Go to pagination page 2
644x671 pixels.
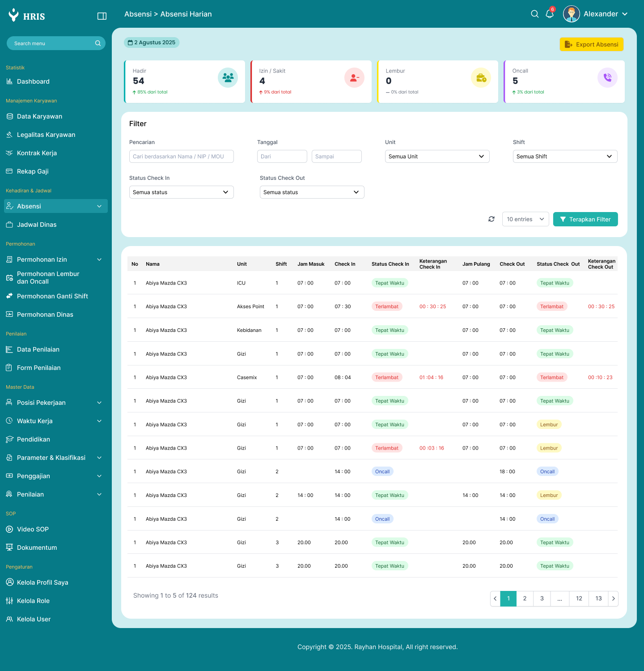point(525,599)
